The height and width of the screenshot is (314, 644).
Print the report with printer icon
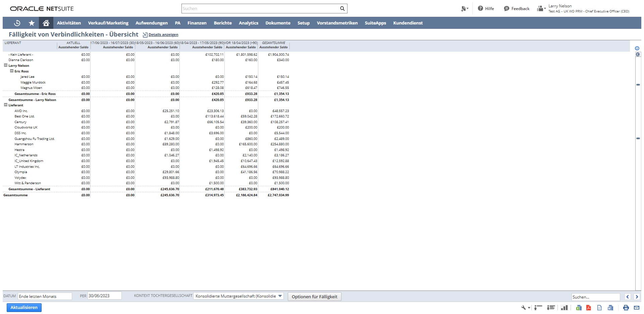click(x=626, y=307)
